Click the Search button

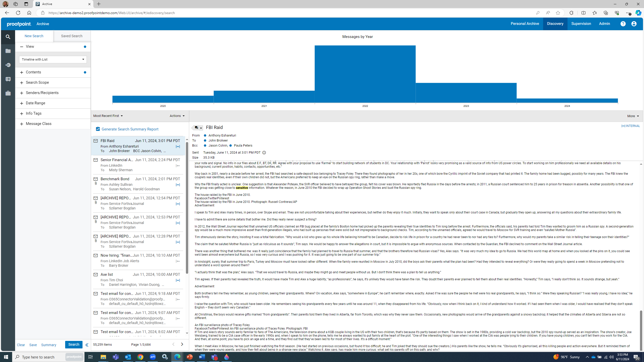pyautogui.click(x=73, y=345)
